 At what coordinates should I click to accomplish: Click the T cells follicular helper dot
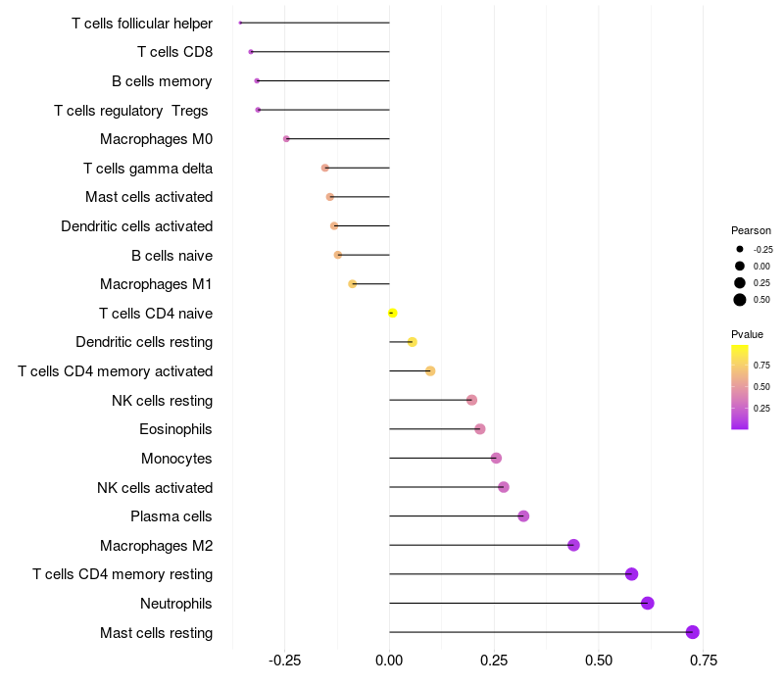coord(240,23)
